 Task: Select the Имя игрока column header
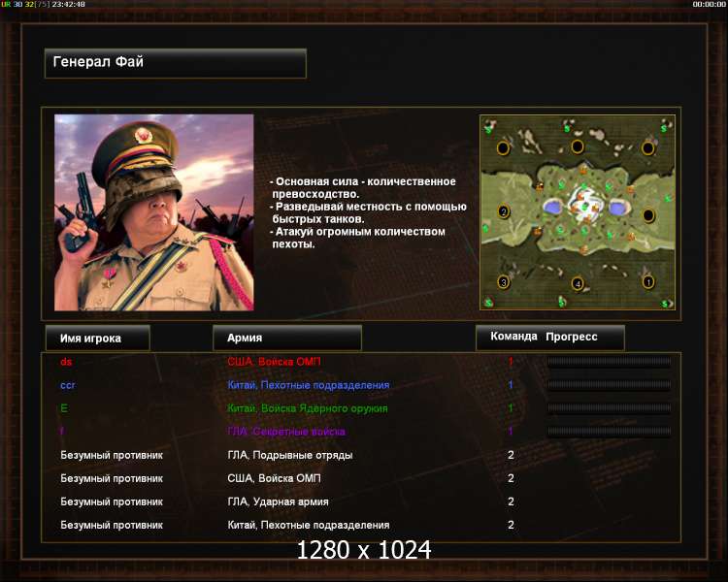(x=98, y=338)
